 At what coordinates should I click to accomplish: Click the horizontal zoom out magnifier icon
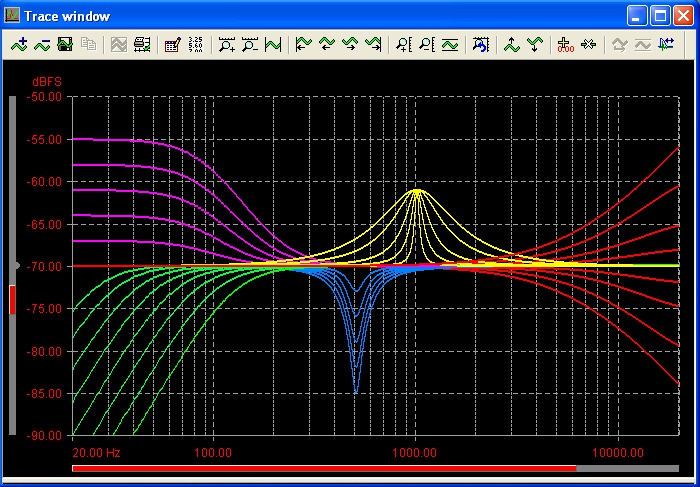[250, 44]
